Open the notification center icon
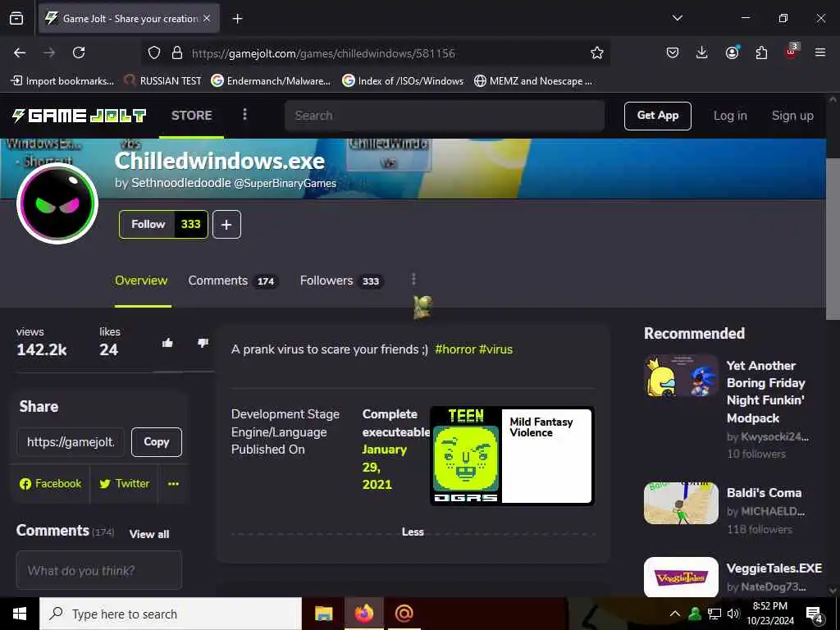Screen dimensions: 840x630 pyautogui.click(x=815, y=614)
